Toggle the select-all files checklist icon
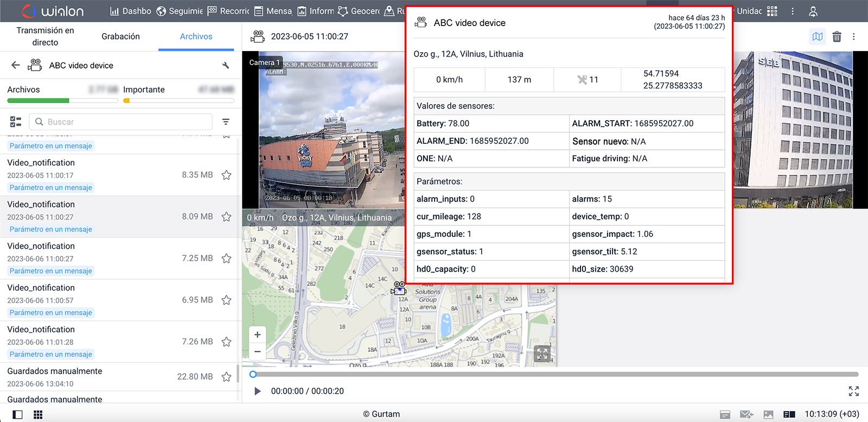This screenshot has width=868, height=422. pyautogui.click(x=16, y=122)
